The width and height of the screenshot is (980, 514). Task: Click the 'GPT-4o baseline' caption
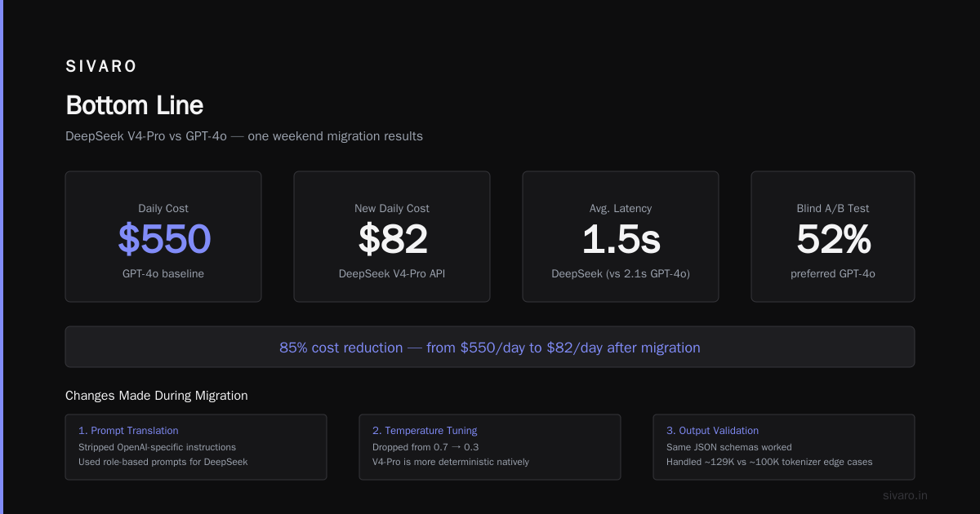pos(163,273)
